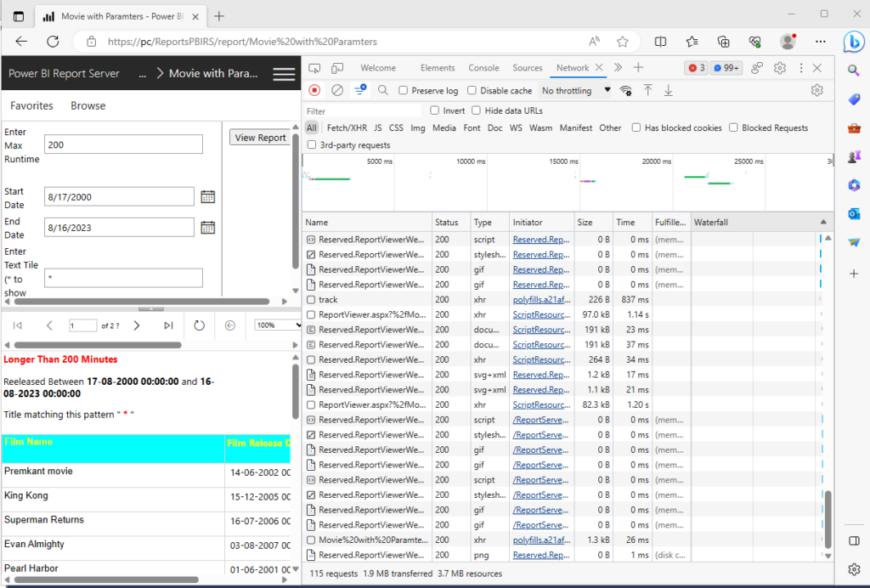Focus the Enter Max Runtime input field

123,144
